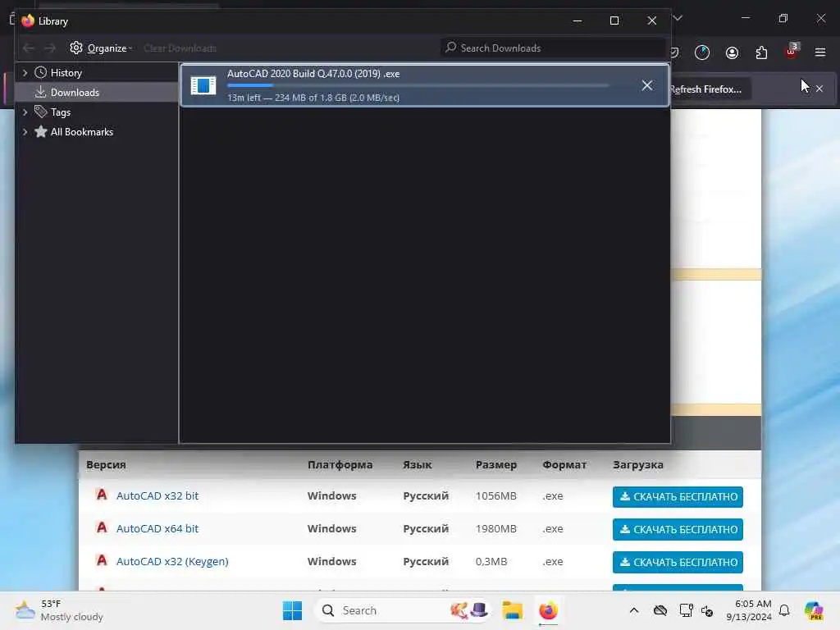Click the 1056MB size cell
This screenshot has height=630, width=840.
click(x=496, y=496)
